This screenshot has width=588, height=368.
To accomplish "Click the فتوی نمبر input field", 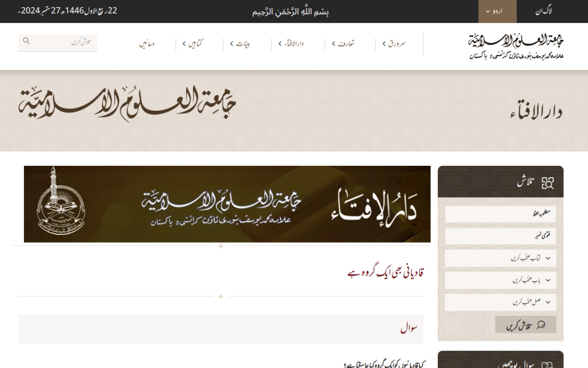I will click(x=500, y=236).
